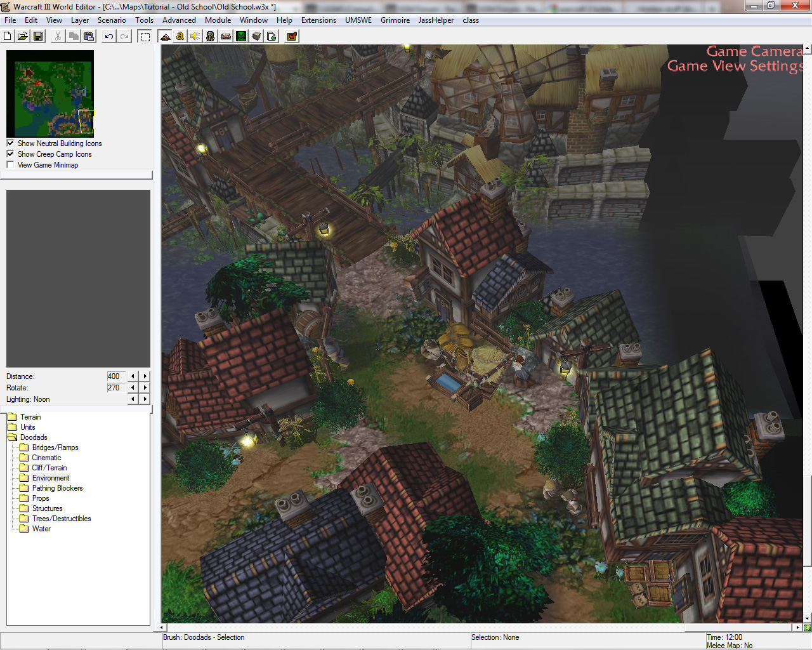Activate the Selection Brush tool
The width and height of the screenshot is (812, 650).
click(x=145, y=36)
